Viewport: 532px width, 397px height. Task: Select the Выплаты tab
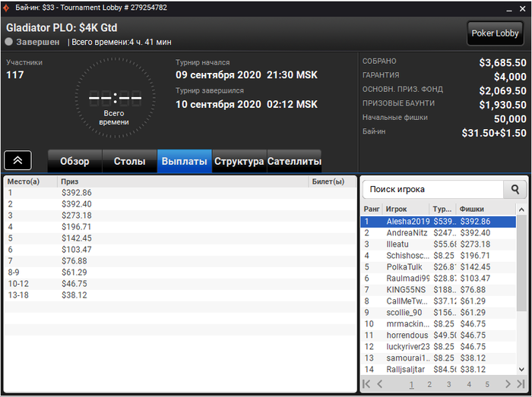coord(184,161)
